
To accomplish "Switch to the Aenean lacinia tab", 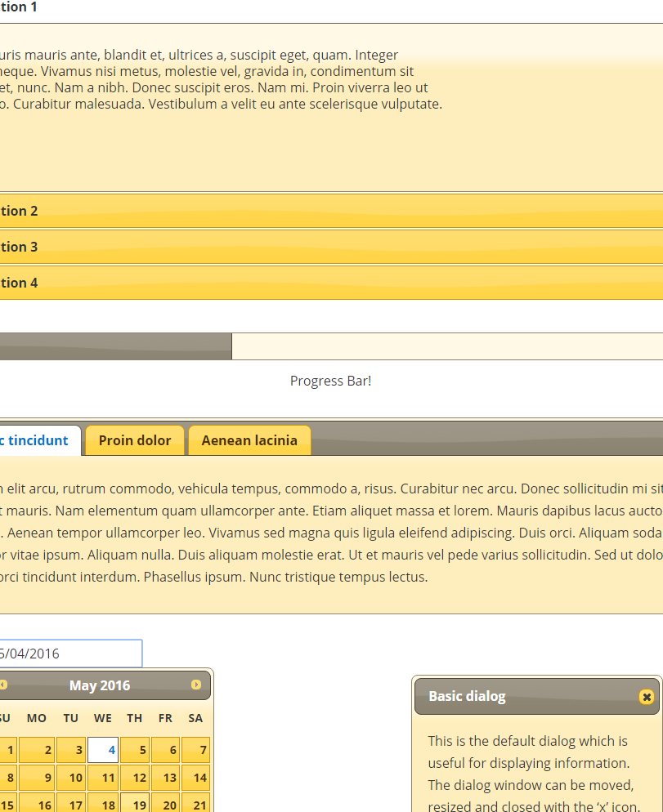I will tap(249, 440).
